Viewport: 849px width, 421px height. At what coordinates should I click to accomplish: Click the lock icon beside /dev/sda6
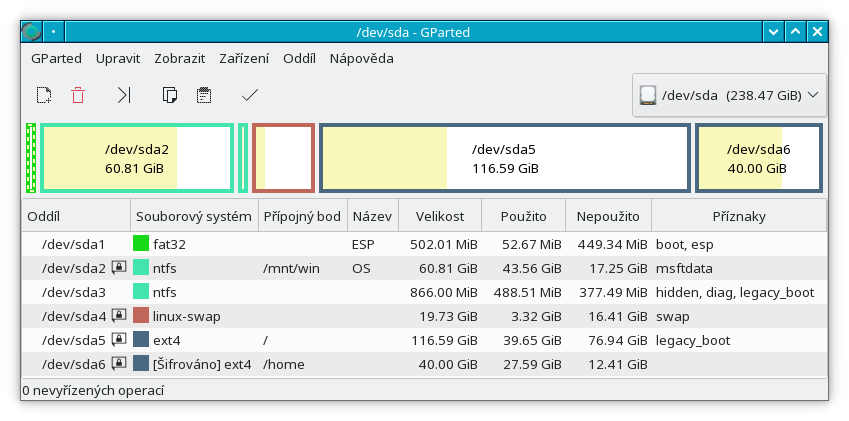(119, 364)
